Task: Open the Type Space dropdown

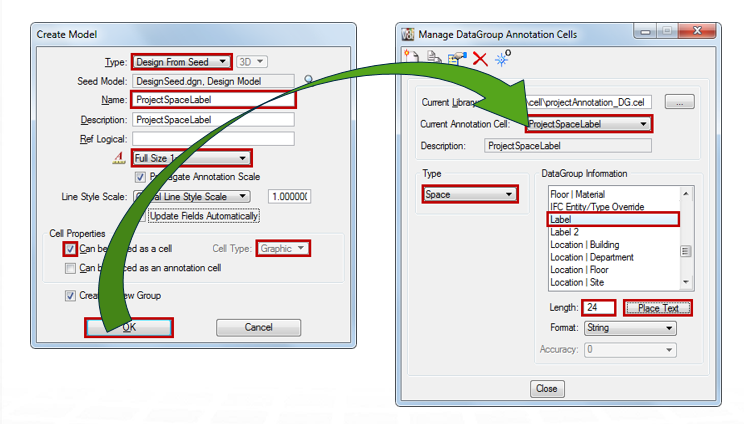Action: coord(469,194)
